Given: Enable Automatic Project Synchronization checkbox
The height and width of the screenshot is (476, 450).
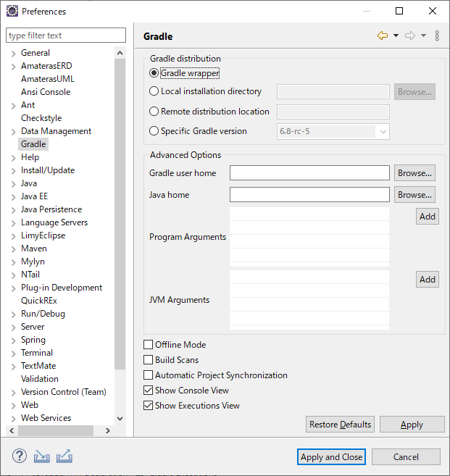Looking at the screenshot, I should 148,375.
